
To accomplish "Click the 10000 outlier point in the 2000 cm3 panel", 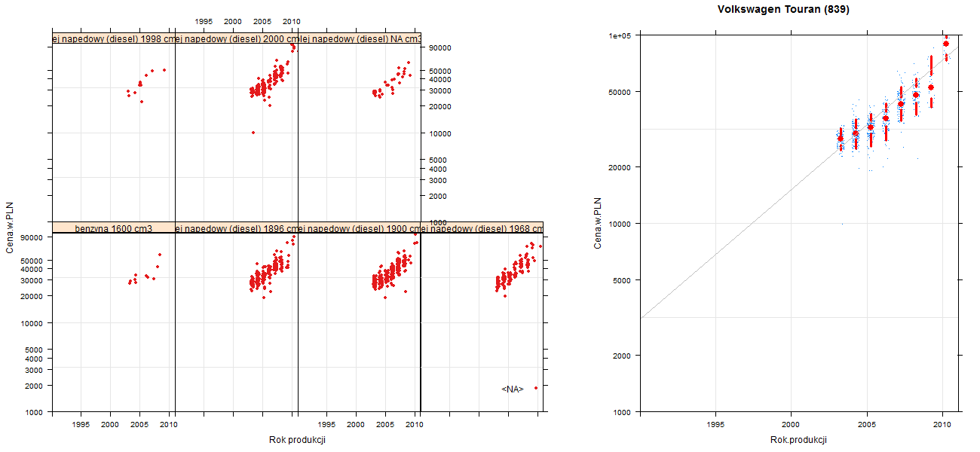I will (x=253, y=133).
